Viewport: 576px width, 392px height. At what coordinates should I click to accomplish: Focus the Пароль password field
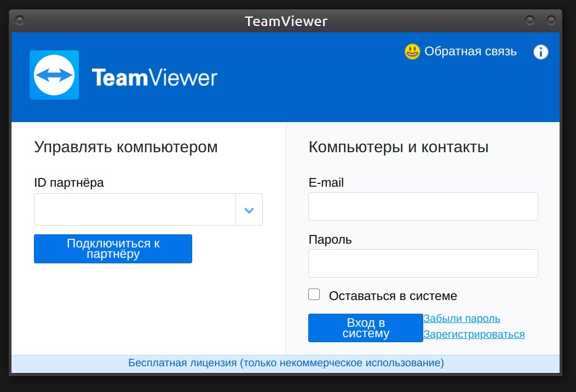(423, 263)
